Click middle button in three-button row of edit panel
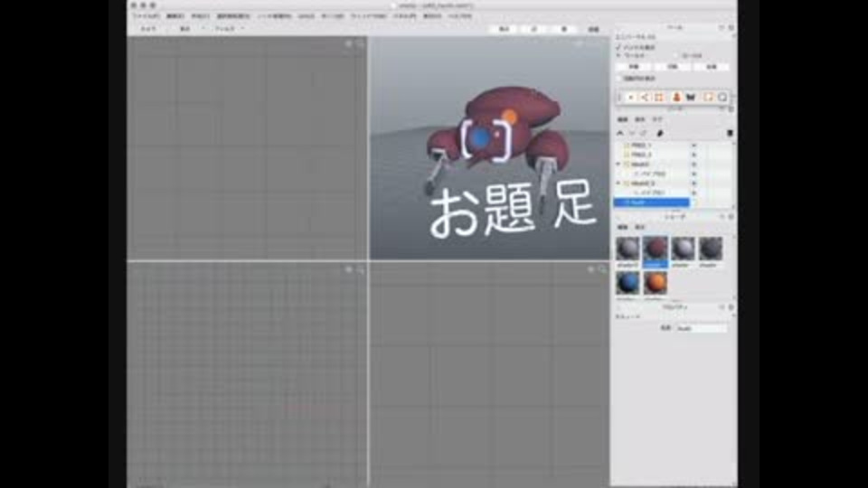 673,67
